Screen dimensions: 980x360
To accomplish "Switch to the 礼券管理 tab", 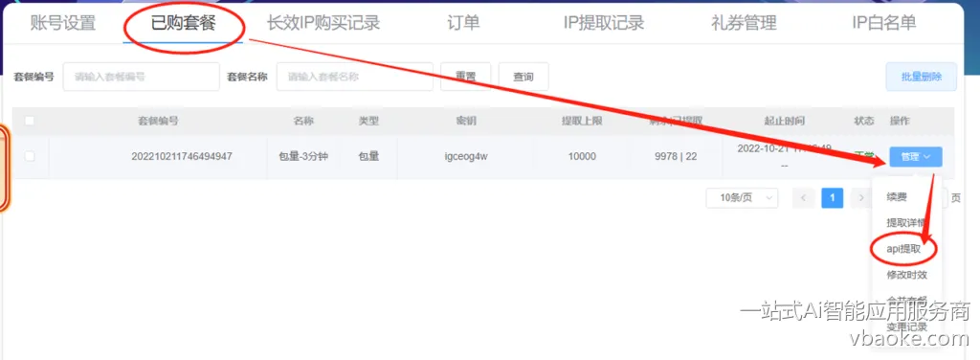I will click(744, 24).
